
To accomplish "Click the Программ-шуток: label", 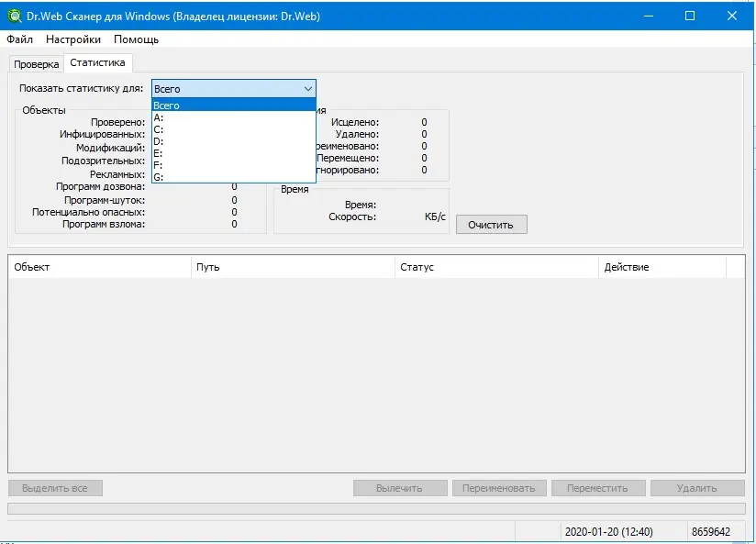I will (x=105, y=200).
